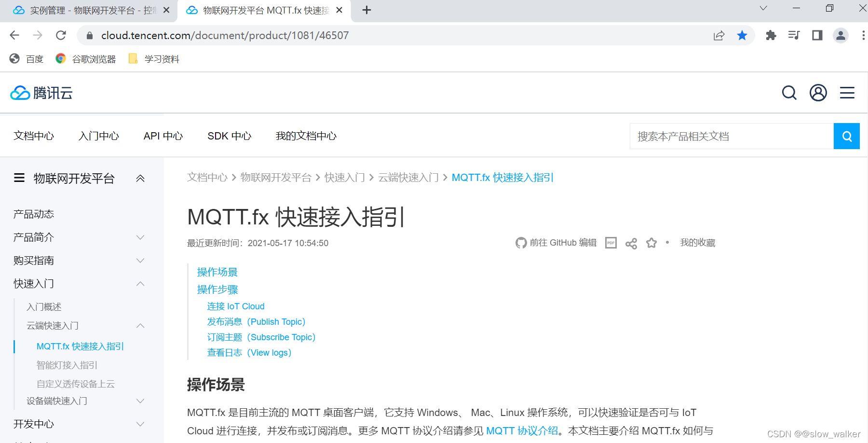Expand the 产品简介 sidebar section

(x=140, y=237)
